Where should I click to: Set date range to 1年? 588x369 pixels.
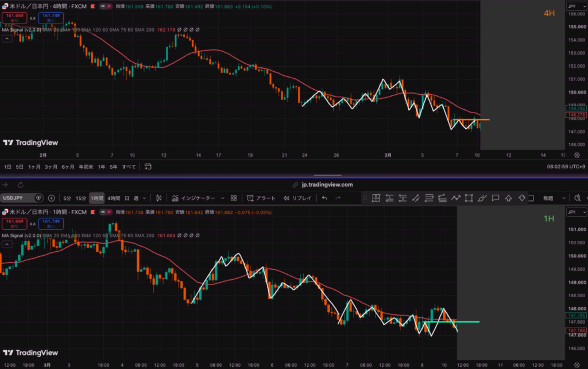click(101, 167)
